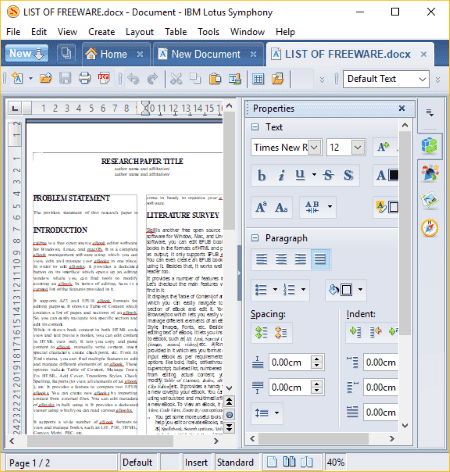The image size is (450, 472).
Task: Open the Layout menu
Action: (x=139, y=32)
